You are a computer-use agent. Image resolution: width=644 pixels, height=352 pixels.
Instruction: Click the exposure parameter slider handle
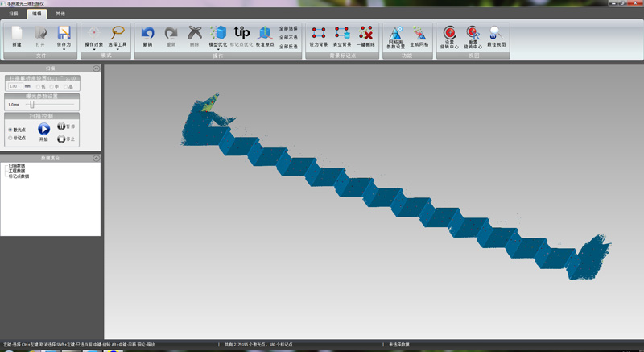[31, 104]
